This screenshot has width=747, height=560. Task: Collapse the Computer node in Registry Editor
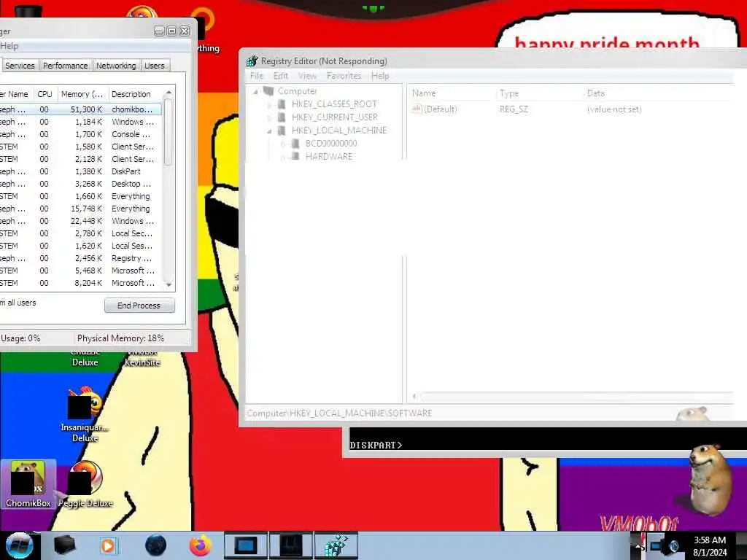click(256, 91)
